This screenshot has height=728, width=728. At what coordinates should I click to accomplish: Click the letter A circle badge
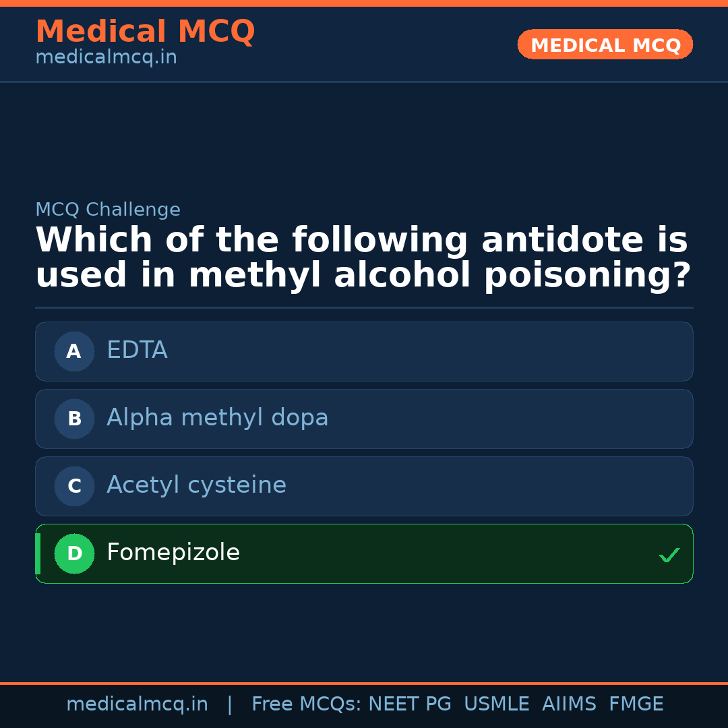[74, 351]
